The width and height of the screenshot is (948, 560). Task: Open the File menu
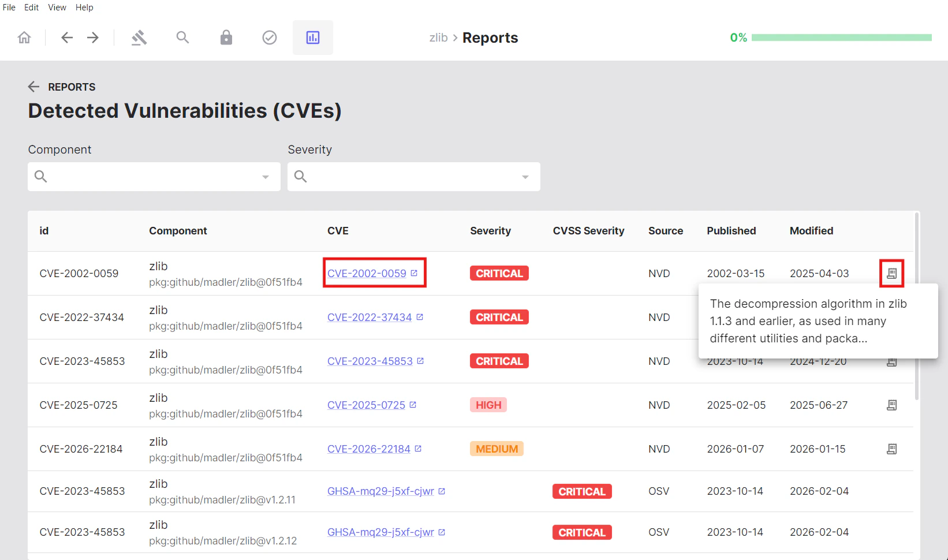pos(9,7)
